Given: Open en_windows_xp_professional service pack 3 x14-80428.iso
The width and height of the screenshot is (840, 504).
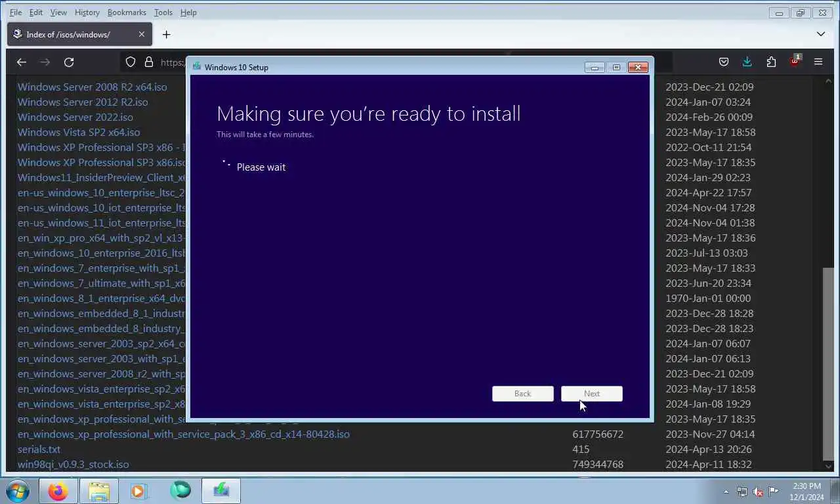Looking at the screenshot, I should tap(184, 434).
